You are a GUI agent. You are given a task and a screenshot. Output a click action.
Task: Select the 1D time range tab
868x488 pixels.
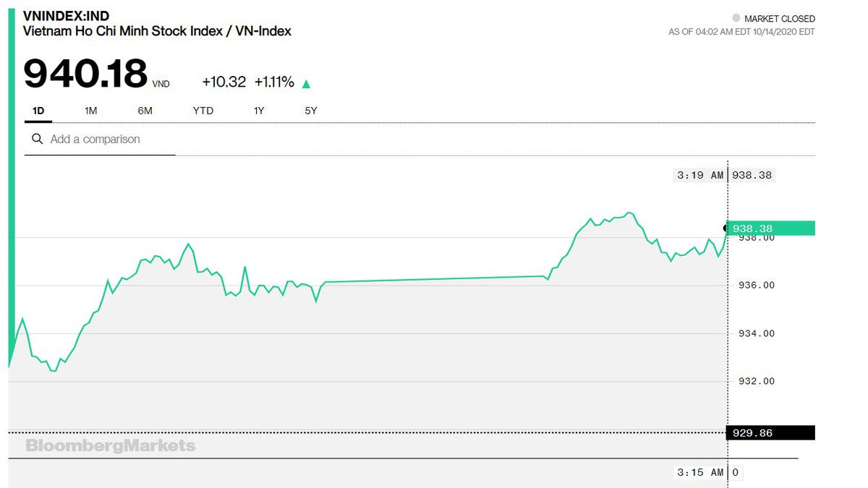click(38, 111)
